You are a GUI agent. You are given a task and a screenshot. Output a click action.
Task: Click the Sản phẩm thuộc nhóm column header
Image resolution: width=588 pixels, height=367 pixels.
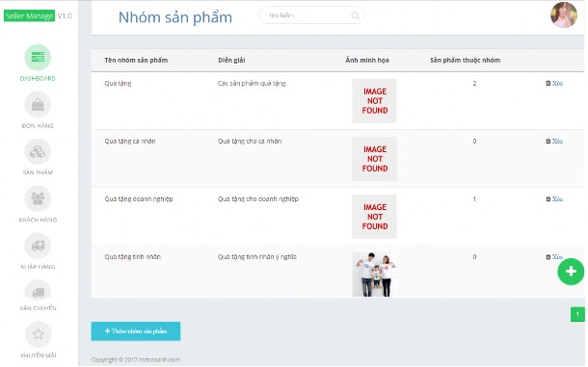point(465,61)
